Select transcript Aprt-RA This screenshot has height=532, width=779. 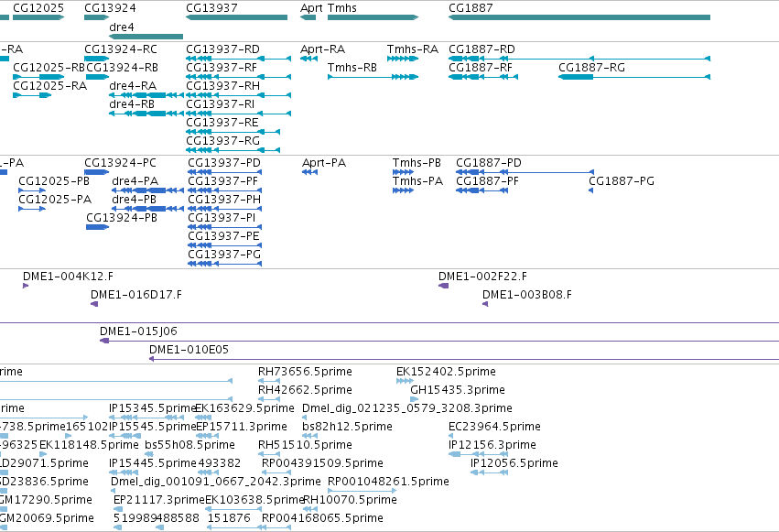309,59
